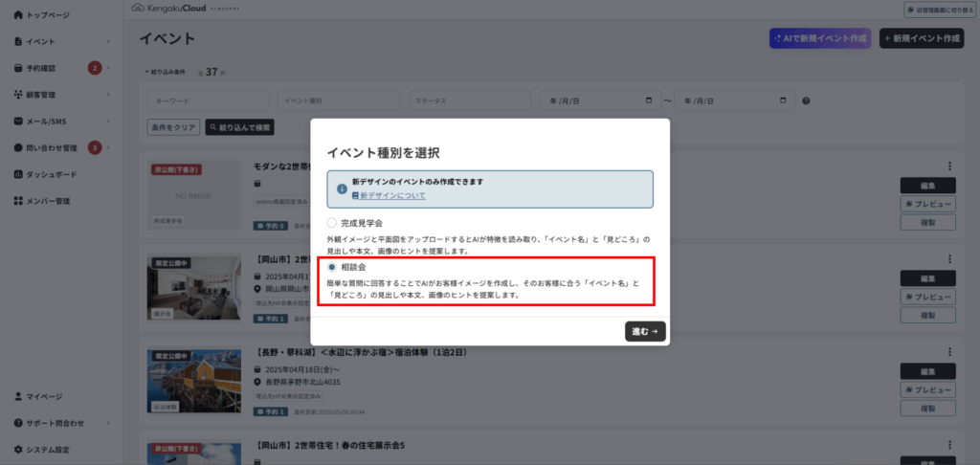This screenshot has height=465, width=980.
Task: Click the info icon in the blue notice
Action: coord(342,188)
